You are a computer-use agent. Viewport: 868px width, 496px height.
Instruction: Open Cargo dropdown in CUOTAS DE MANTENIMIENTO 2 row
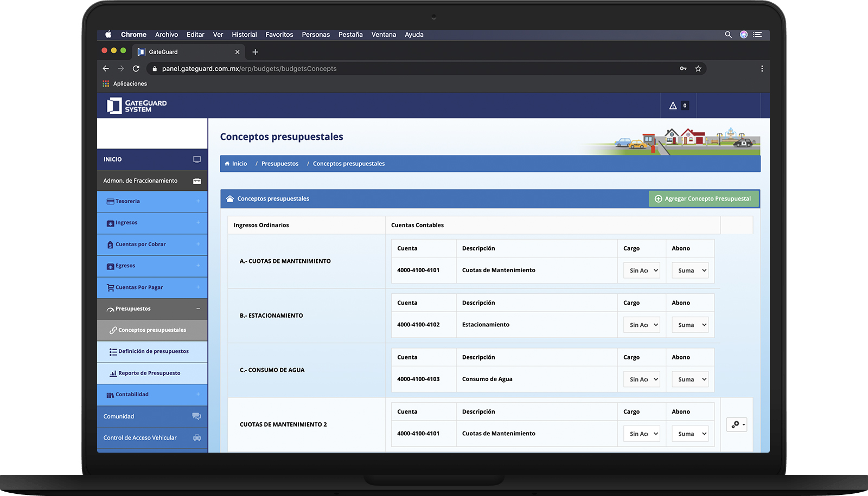(642, 434)
